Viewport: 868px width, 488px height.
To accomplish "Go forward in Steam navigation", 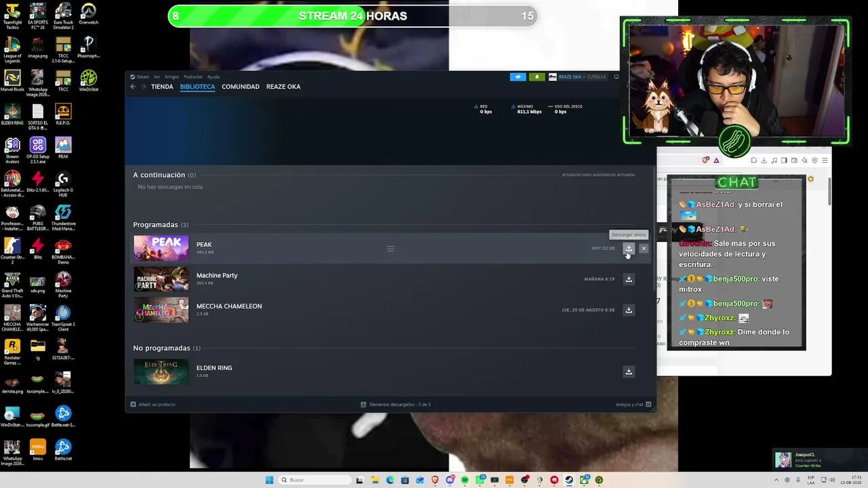I will click(x=142, y=87).
